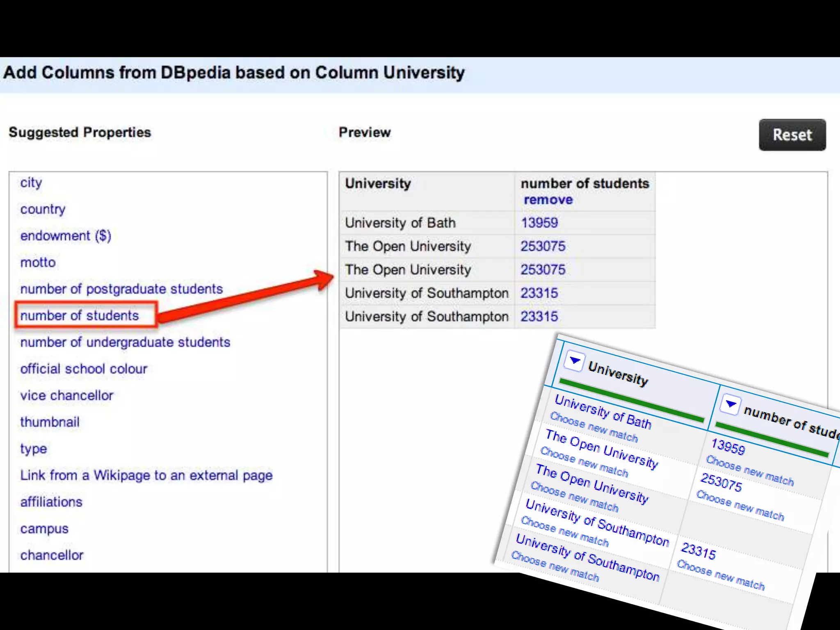This screenshot has width=840, height=630.
Task: Select the affiliations property
Action: 51,502
